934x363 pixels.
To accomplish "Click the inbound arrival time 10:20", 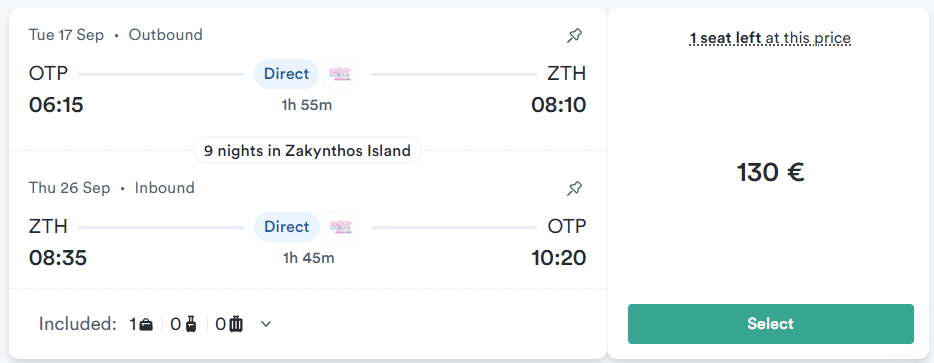I will (559, 258).
